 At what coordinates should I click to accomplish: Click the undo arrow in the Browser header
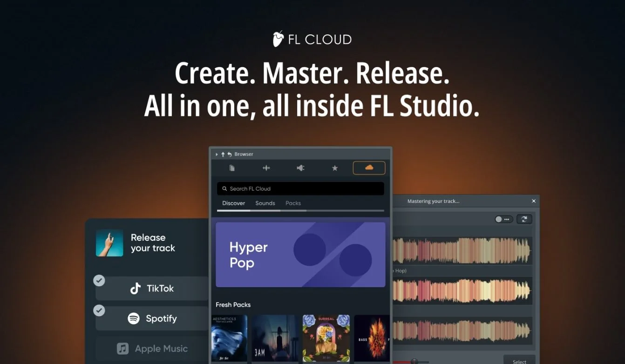[229, 154]
